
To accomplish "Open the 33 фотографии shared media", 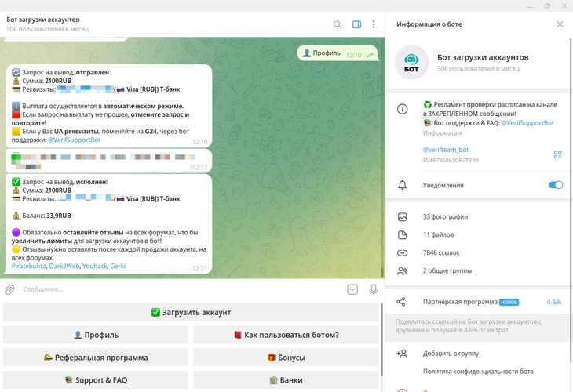I will coord(445,216).
